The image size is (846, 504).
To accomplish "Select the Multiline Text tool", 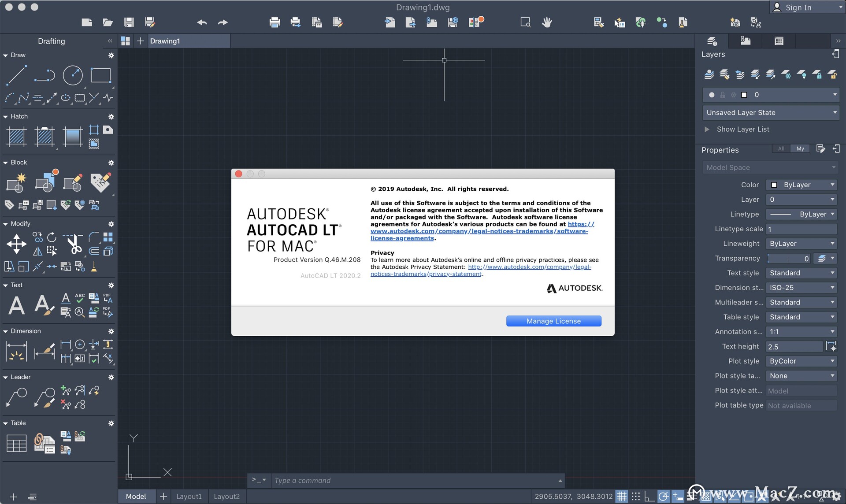I will 17,305.
